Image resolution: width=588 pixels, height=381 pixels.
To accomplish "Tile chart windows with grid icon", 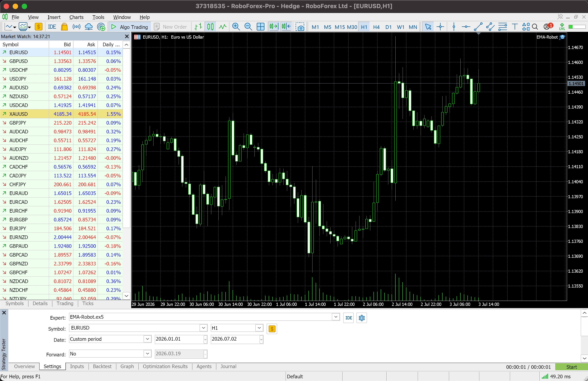I will [261, 27].
